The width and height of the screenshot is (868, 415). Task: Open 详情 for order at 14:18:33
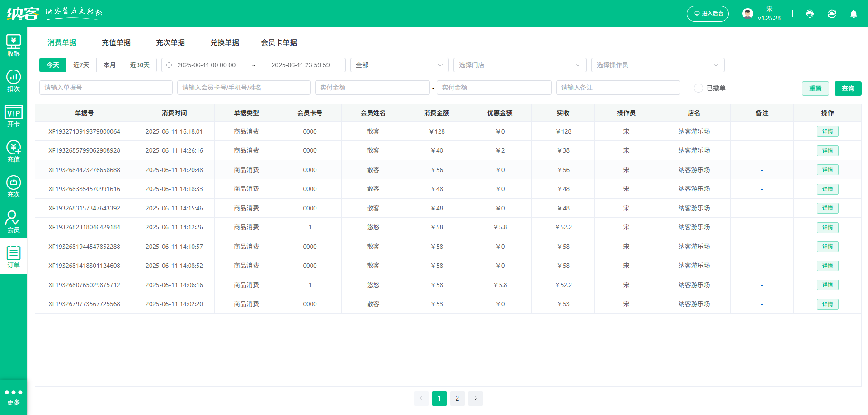pos(827,189)
